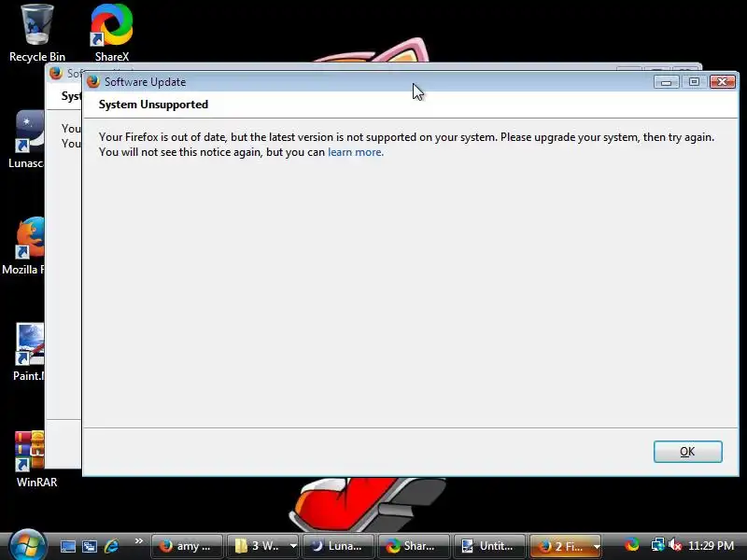Screen dimensions: 747x560
Task: Minimize the front Software Update window
Action: pyautogui.click(x=666, y=82)
